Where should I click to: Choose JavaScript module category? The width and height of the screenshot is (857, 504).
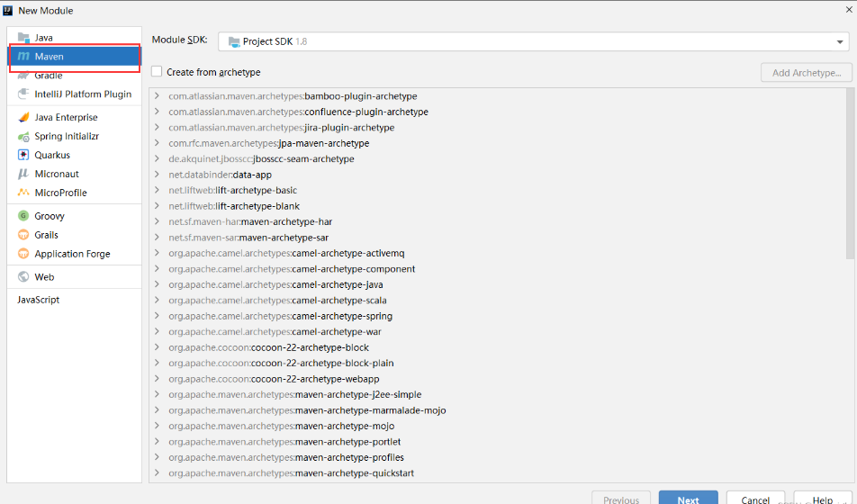[x=75, y=300]
